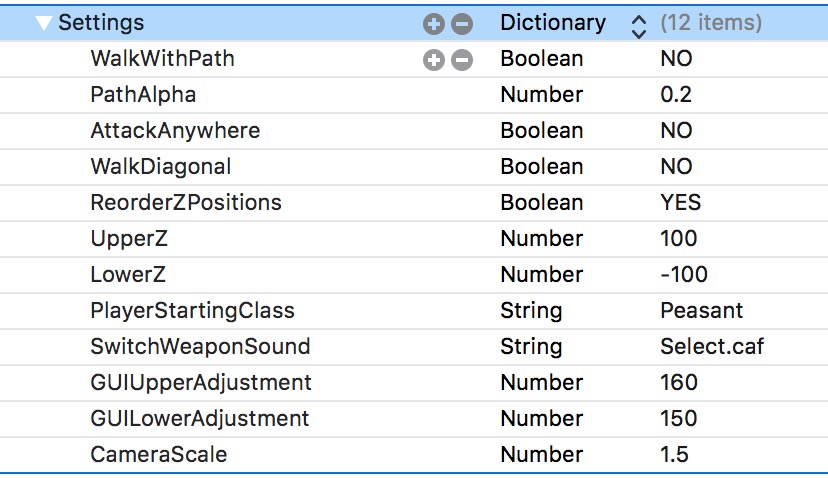Toggle the AttackAnywhere NO value
828x478 pixels.
(x=676, y=131)
